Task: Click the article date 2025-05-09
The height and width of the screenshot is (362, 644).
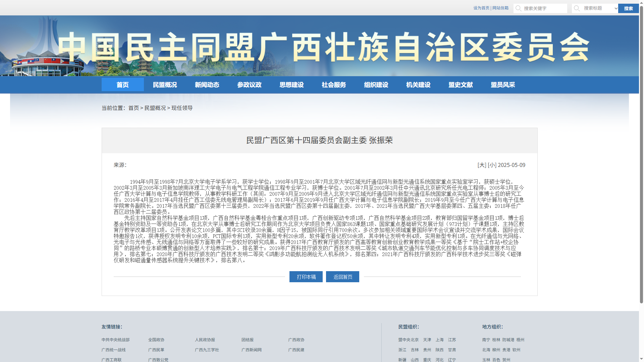Action: pyautogui.click(x=512, y=165)
